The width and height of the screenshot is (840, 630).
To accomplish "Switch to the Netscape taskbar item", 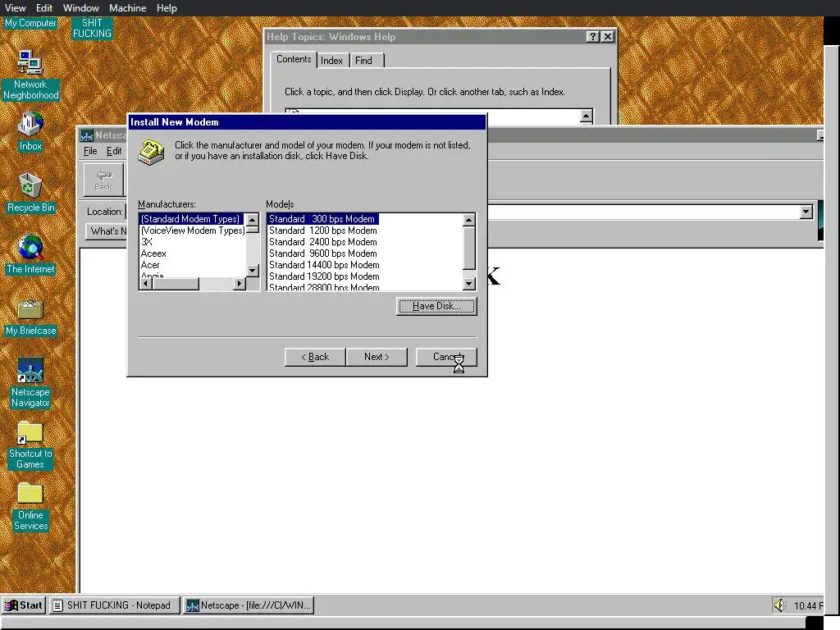I will tap(249, 605).
